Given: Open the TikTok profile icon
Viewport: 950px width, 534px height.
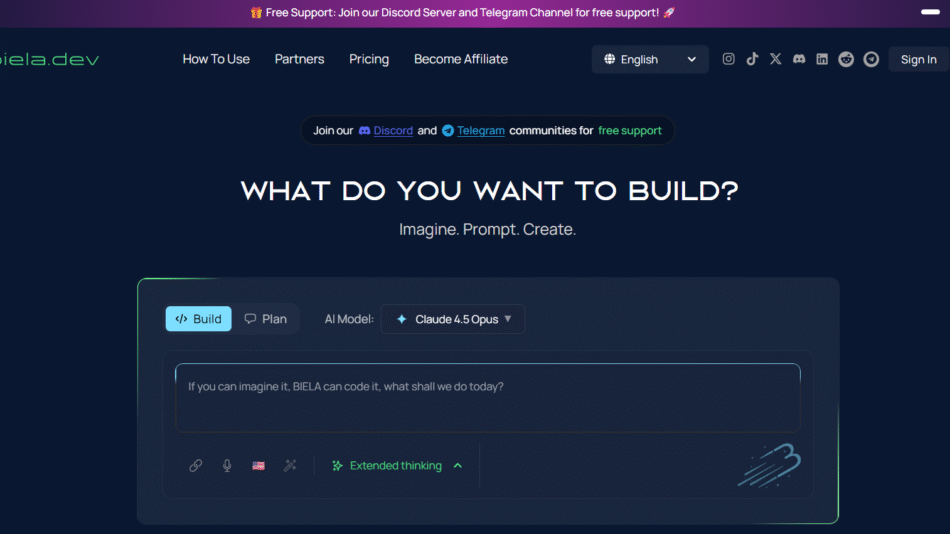Looking at the screenshot, I should (x=752, y=59).
